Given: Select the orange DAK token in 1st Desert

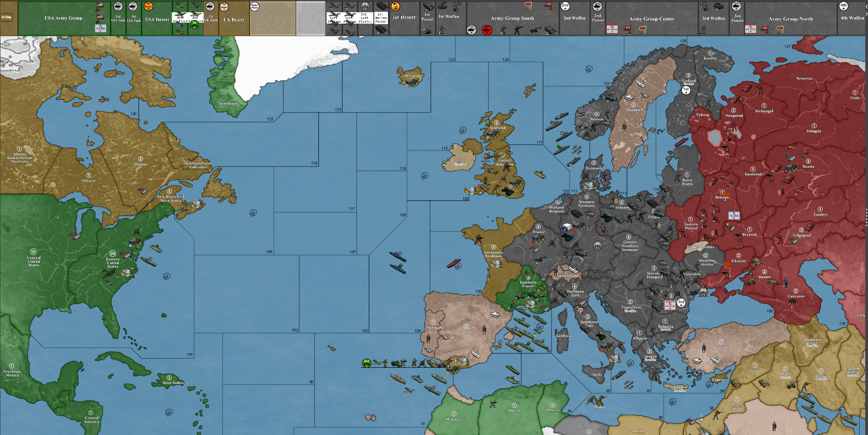Looking at the screenshot, I should (x=395, y=6).
